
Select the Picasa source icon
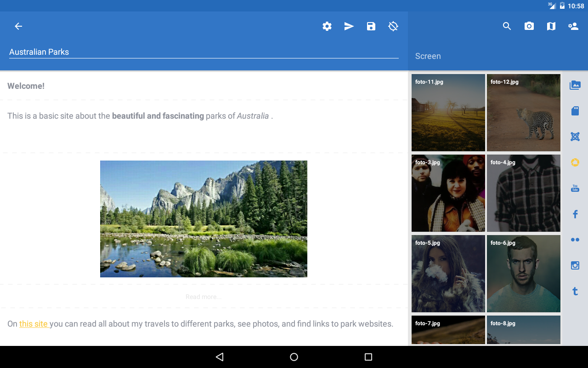(575, 162)
